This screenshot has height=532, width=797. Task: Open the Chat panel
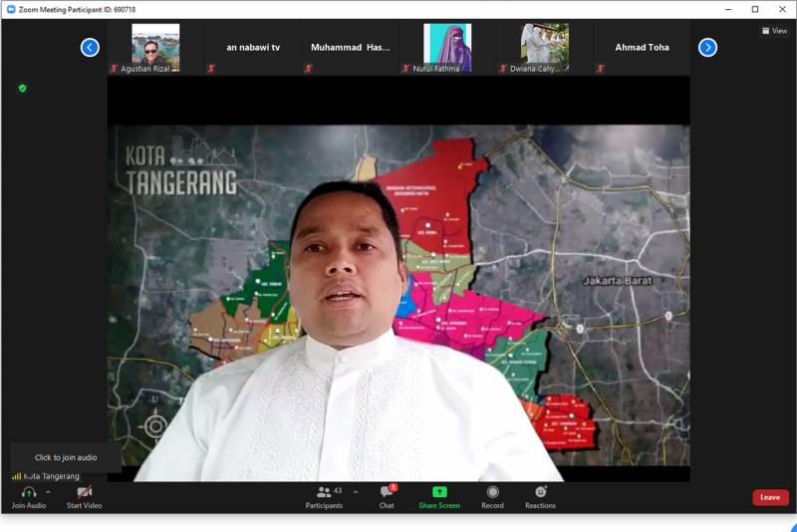click(387, 492)
